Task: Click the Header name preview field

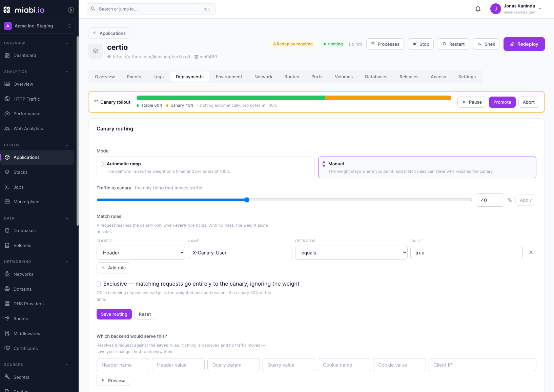Action: (123, 365)
